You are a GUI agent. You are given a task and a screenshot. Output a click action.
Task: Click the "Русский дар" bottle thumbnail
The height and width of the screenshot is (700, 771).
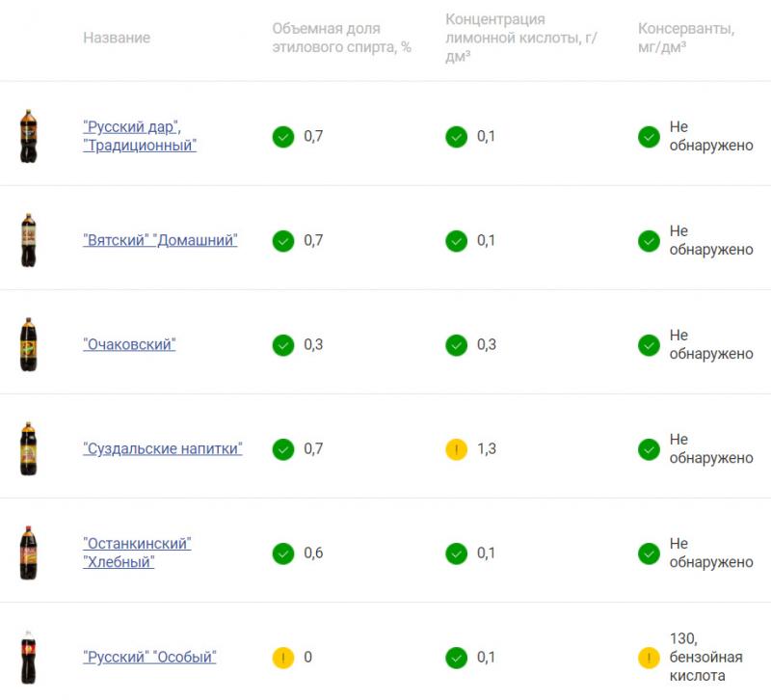click(x=29, y=136)
